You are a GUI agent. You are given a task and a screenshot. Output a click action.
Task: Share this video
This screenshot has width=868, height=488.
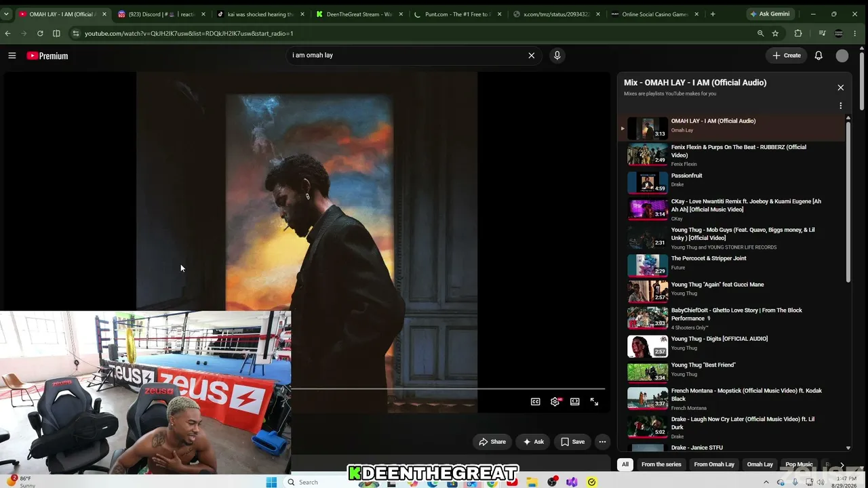click(492, 442)
